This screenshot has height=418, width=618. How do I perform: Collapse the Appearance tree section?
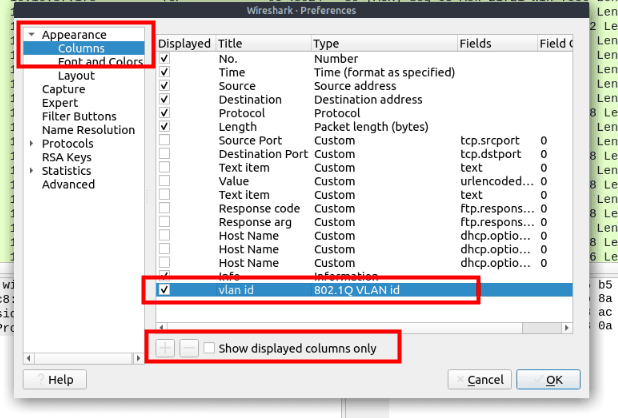[x=32, y=35]
